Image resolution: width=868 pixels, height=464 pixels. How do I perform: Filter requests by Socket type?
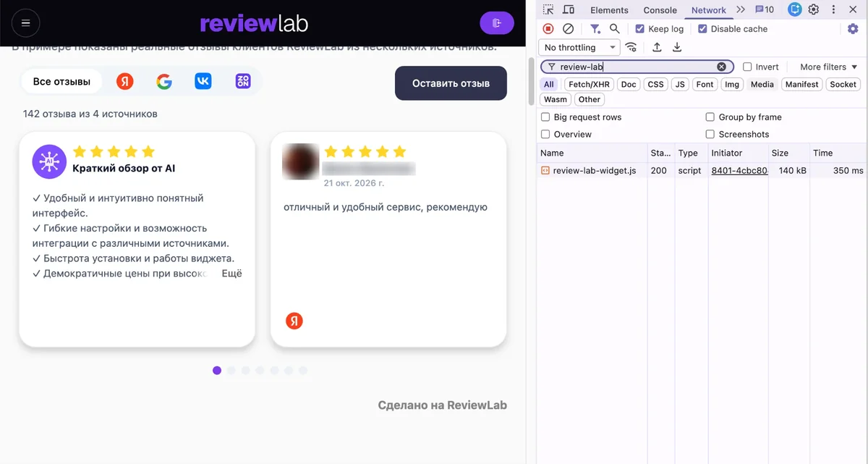843,85
